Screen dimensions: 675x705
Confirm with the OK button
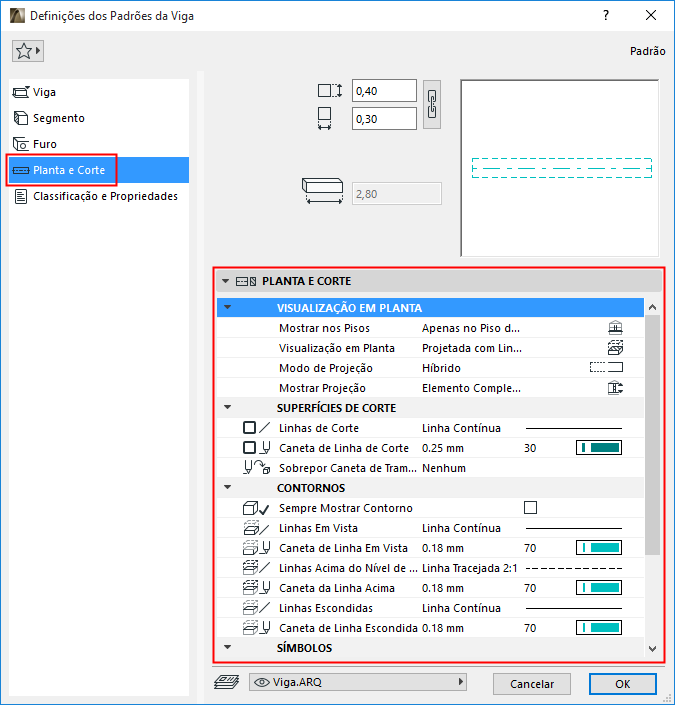coord(623,684)
